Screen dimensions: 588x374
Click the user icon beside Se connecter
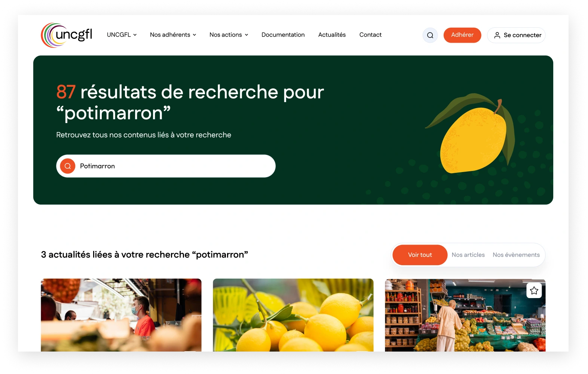click(497, 35)
